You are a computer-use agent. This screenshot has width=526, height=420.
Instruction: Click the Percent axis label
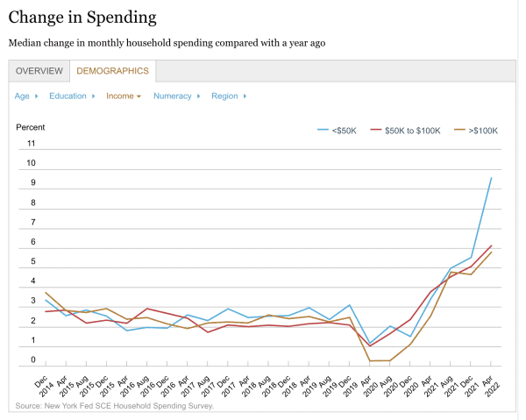pos(31,128)
